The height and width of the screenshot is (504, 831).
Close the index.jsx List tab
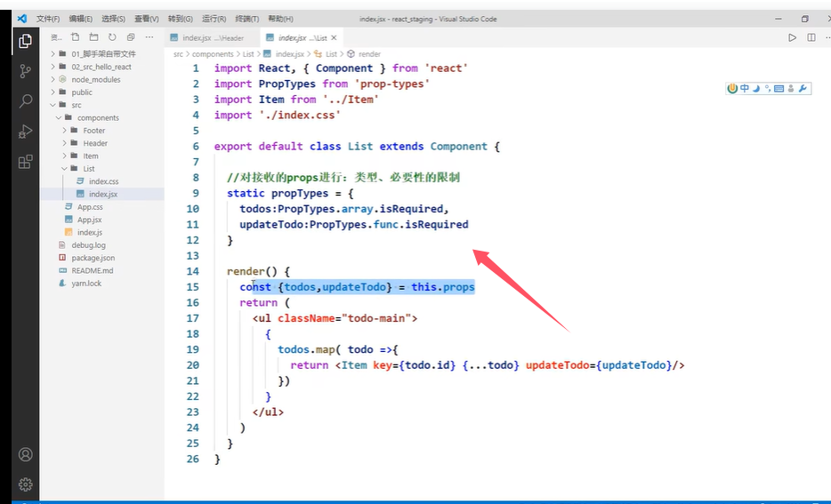tap(334, 37)
